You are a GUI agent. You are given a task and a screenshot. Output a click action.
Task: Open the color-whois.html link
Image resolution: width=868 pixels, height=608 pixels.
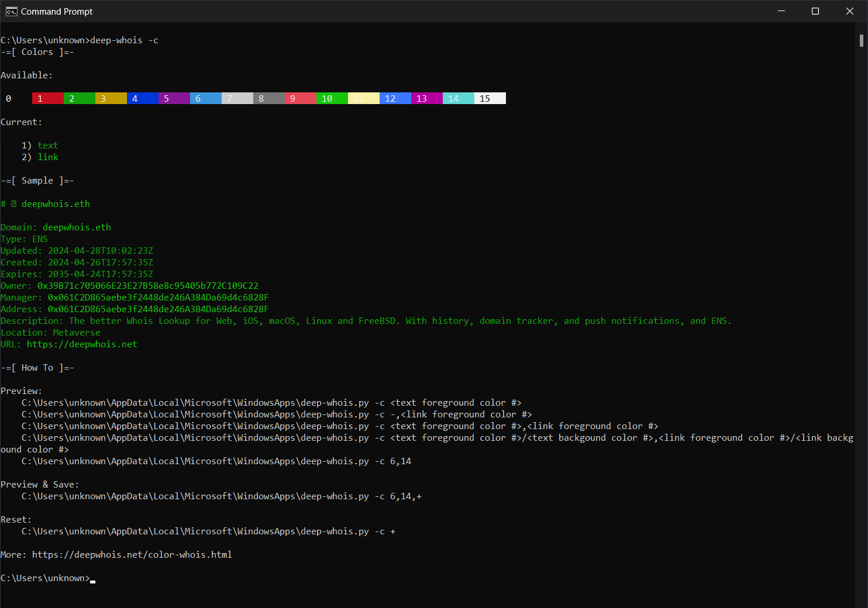click(132, 554)
